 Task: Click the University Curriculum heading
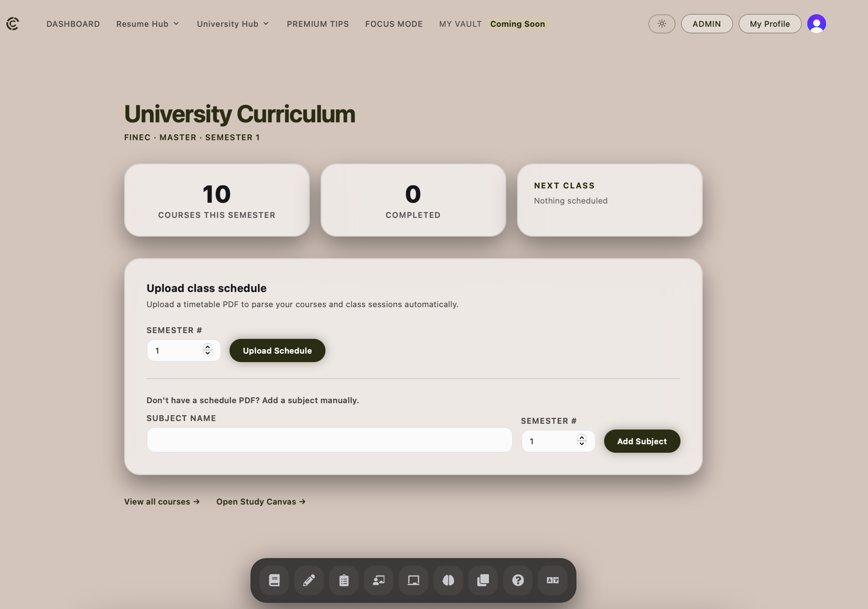[x=240, y=114]
